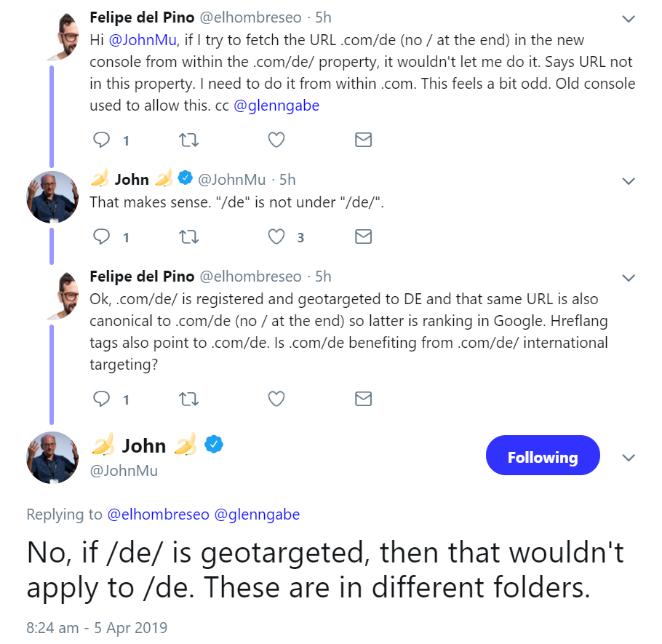The width and height of the screenshot is (662, 644).
Task: Like Felipe's geotargeting question tweet
Action: tap(276, 399)
